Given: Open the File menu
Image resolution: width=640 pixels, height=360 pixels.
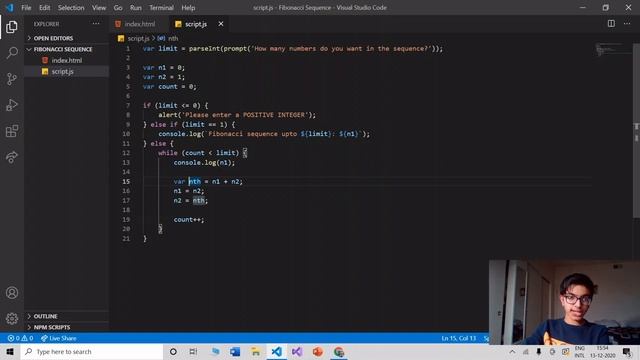Looking at the screenshot, I should pyautogui.click(x=26, y=8).
